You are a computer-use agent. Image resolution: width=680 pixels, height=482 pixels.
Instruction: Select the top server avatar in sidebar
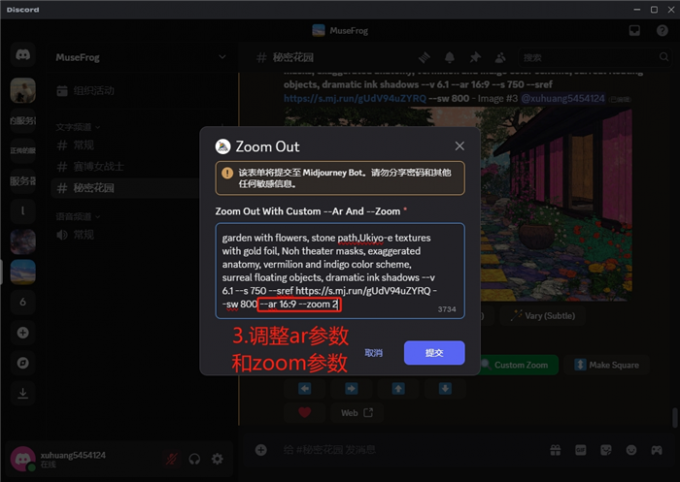23,91
